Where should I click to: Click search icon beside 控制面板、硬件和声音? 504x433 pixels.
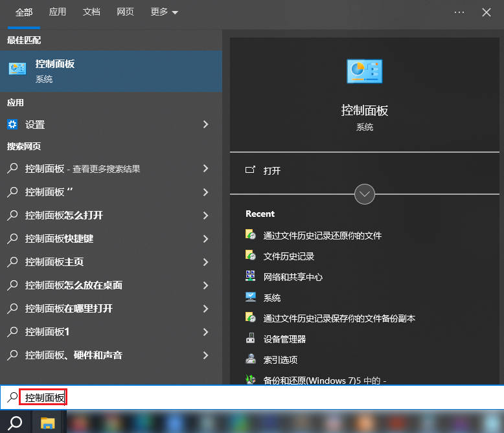(12, 355)
